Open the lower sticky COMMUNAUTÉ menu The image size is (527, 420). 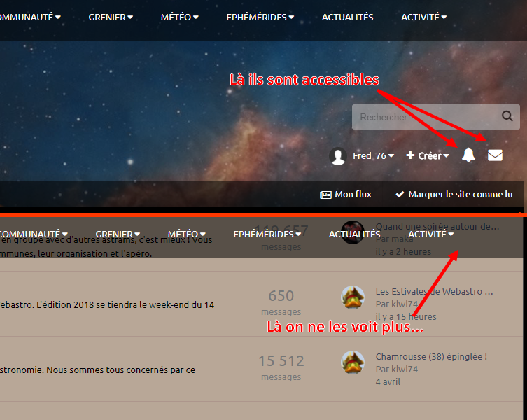pyautogui.click(x=34, y=234)
